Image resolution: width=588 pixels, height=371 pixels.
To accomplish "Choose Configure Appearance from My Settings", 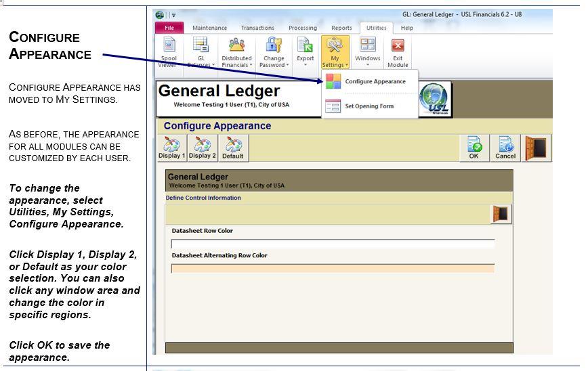I will pyautogui.click(x=370, y=81).
